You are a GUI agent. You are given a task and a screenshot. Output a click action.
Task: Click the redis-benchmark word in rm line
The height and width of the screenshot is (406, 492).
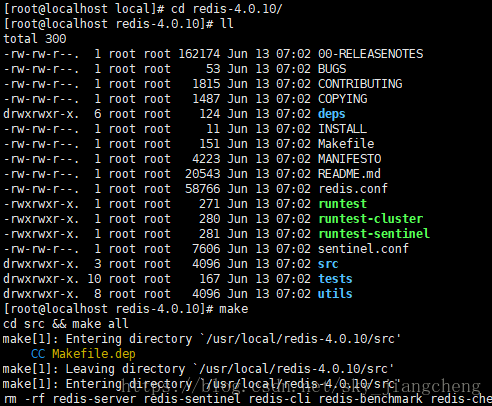click(x=370, y=399)
